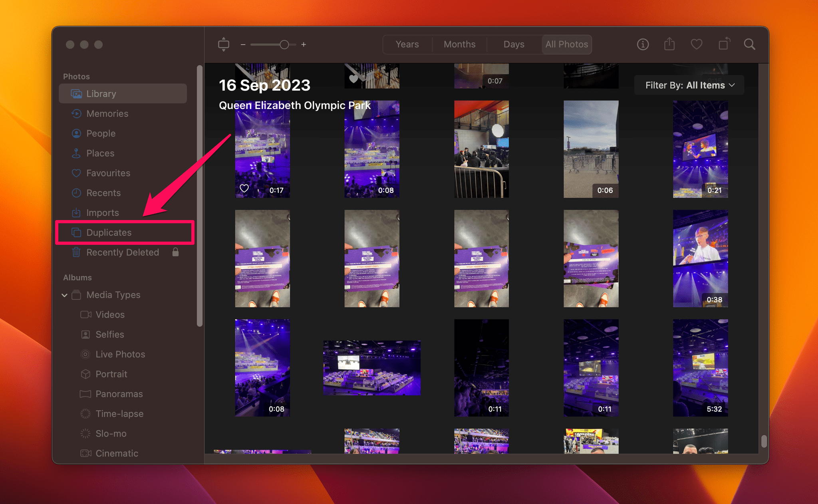Select the All Photos tab
The width and height of the screenshot is (818, 504).
[x=567, y=44]
